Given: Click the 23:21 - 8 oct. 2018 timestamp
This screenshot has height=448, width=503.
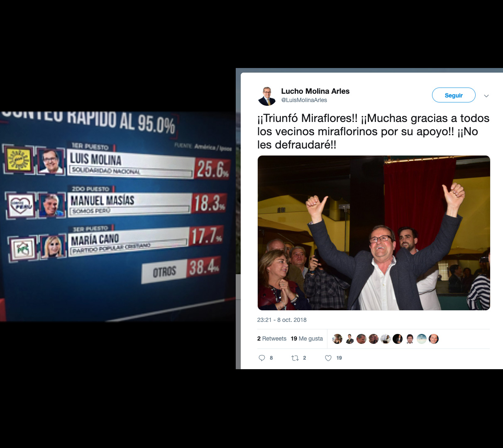Looking at the screenshot, I should click(282, 320).
